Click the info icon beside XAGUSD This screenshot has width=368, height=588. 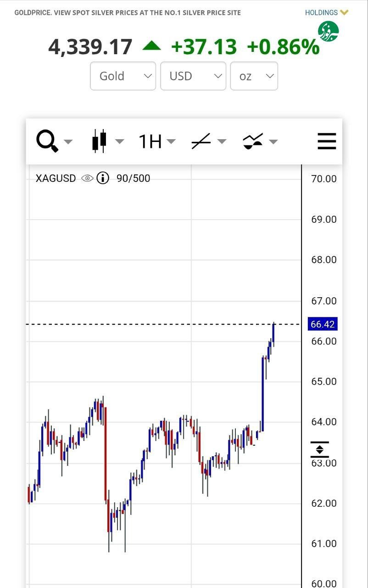pyautogui.click(x=103, y=178)
